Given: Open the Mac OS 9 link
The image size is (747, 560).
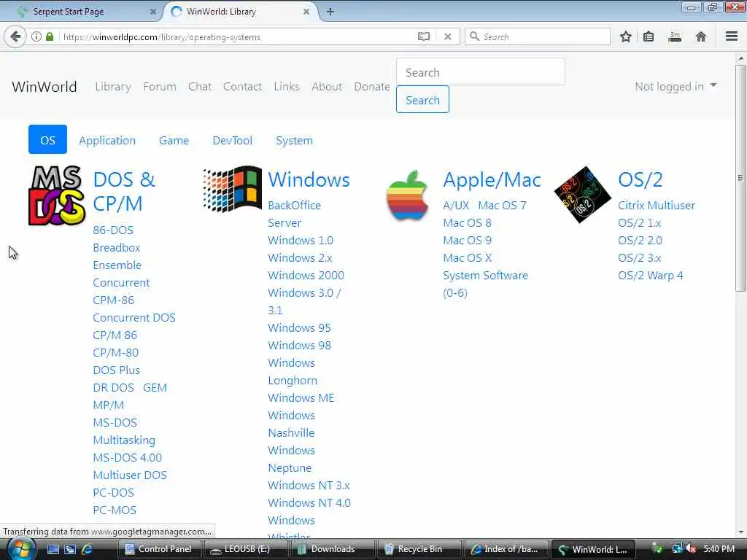Looking at the screenshot, I should tap(467, 240).
